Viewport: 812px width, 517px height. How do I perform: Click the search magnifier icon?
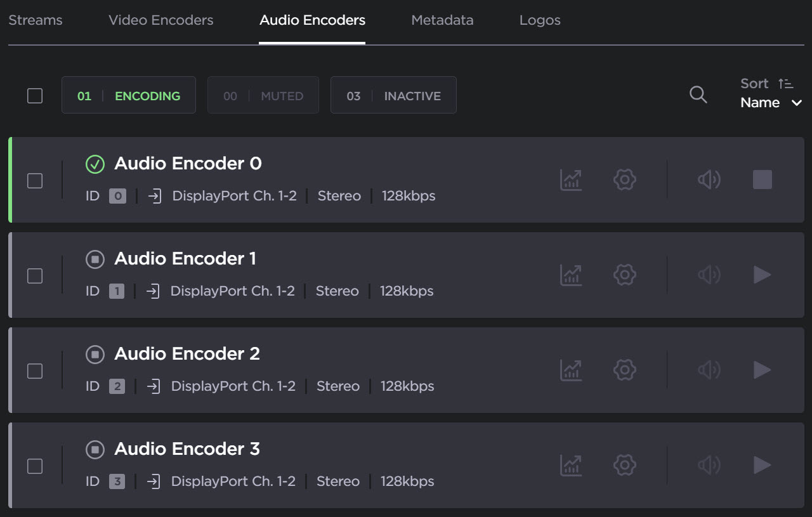tap(698, 95)
